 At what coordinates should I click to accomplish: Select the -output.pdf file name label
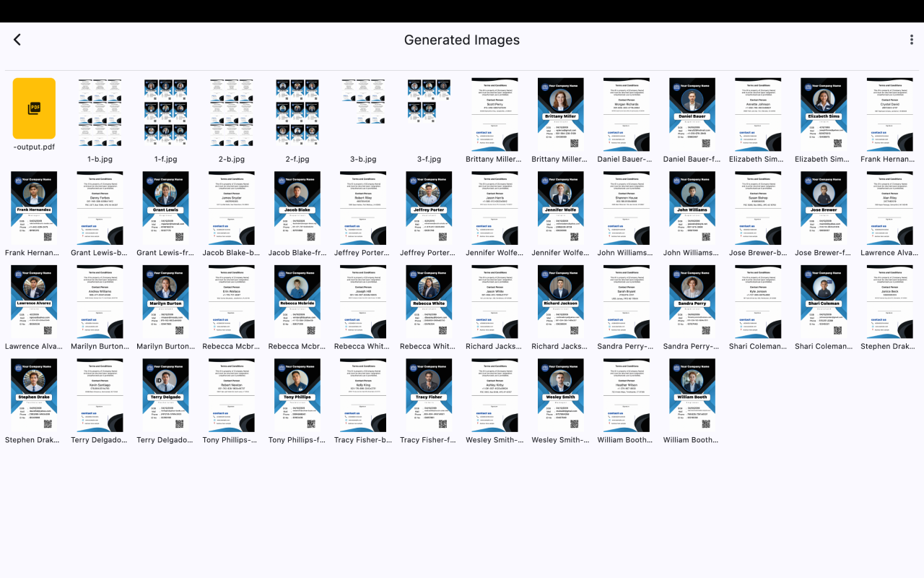pos(34,147)
